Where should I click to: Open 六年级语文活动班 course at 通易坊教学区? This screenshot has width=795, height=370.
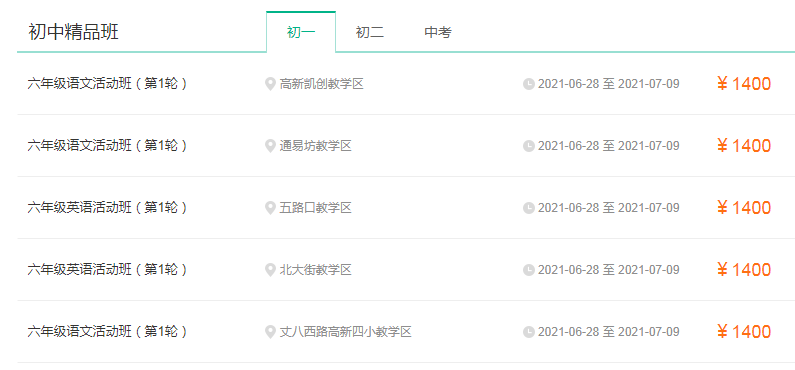point(107,146)
